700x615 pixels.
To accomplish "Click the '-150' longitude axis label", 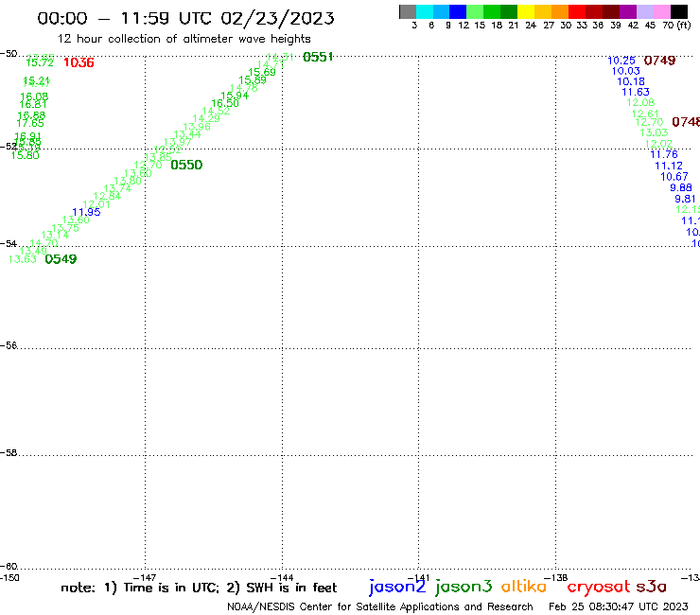I will (9, 578).
